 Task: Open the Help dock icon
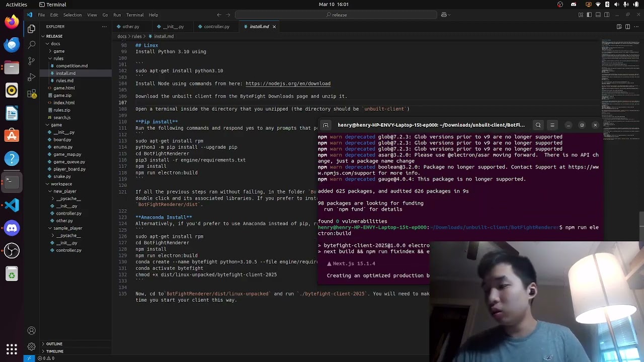pos(12,159)
